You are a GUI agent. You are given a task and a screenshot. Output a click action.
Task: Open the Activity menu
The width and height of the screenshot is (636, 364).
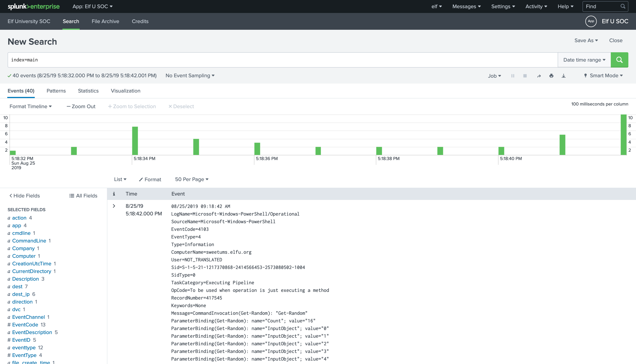[536, 6]
